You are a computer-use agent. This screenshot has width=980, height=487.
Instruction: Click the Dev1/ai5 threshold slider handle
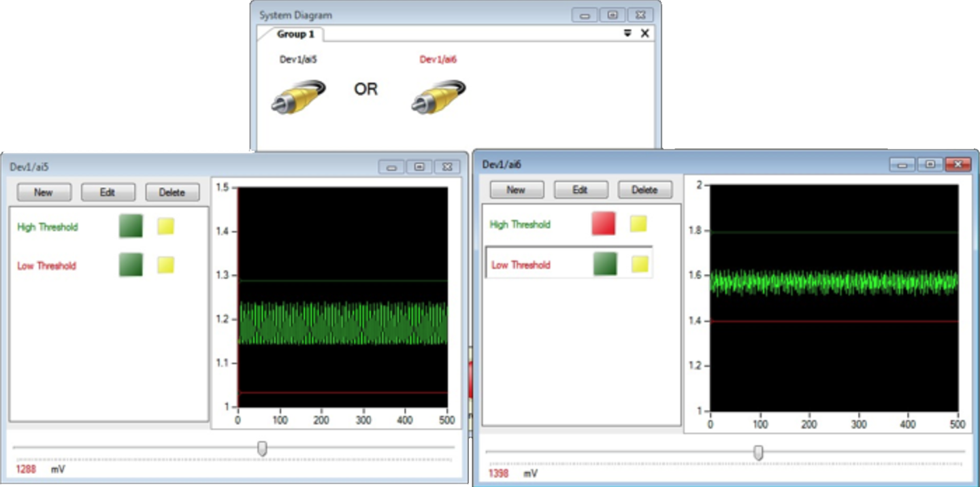coord(262,448)
